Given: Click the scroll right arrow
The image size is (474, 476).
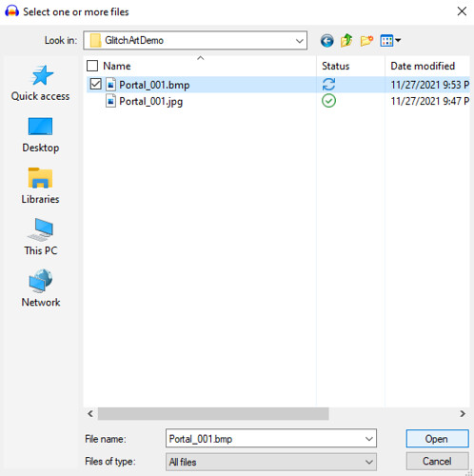Looking at the screenshot, I should click(x=463, y=414).
